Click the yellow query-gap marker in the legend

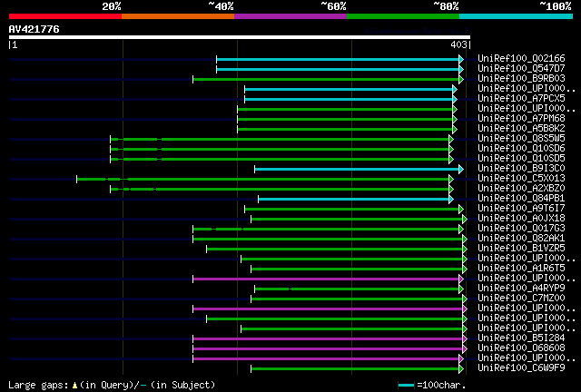[74, 386]
